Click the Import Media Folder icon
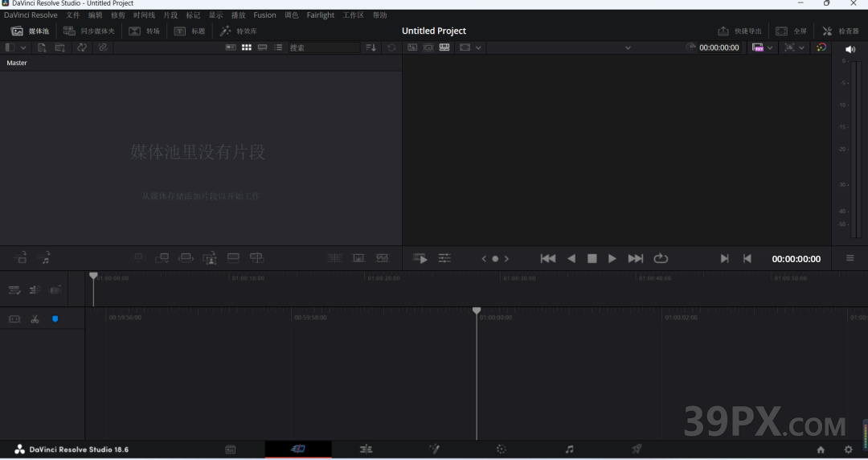This screenshot has width=868, height=460. (59, 47)
